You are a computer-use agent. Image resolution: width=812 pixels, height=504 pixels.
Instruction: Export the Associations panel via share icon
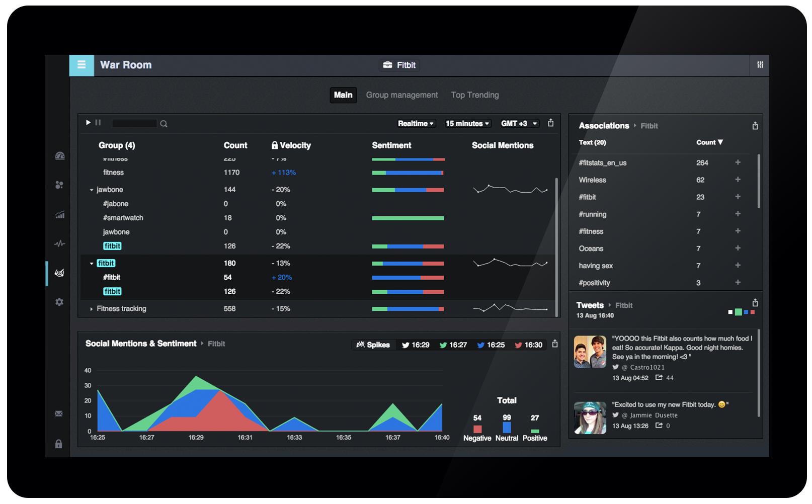tap(755, 126)
